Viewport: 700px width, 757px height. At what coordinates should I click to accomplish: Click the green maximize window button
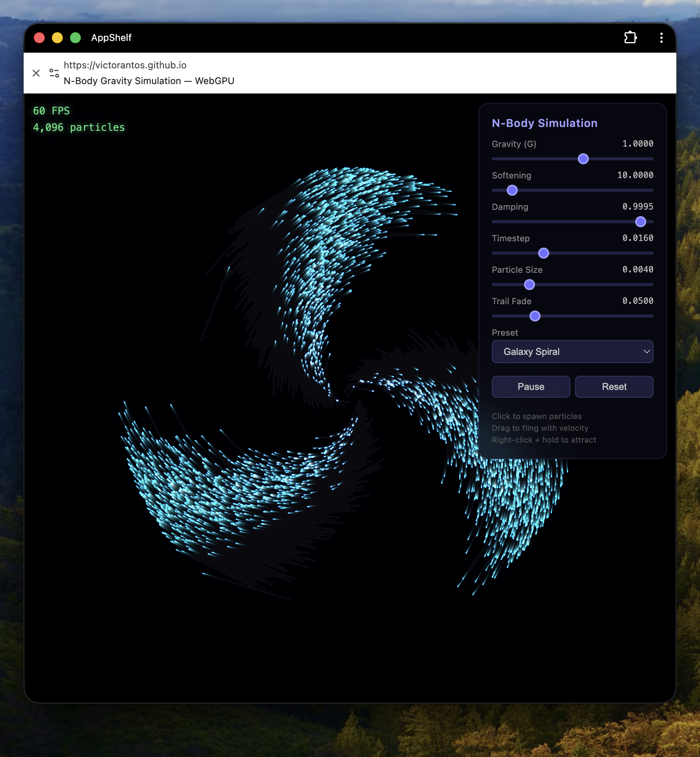(75, 38)
